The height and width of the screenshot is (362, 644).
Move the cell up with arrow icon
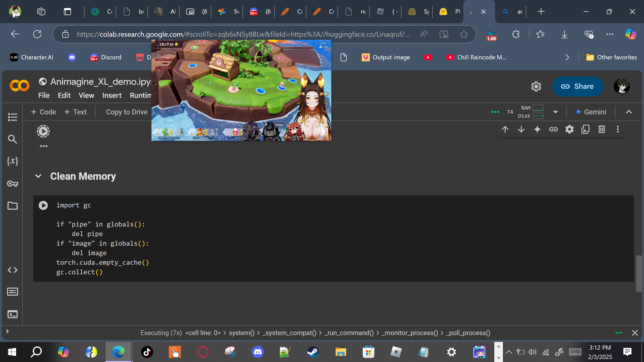[x=505, y=129]
